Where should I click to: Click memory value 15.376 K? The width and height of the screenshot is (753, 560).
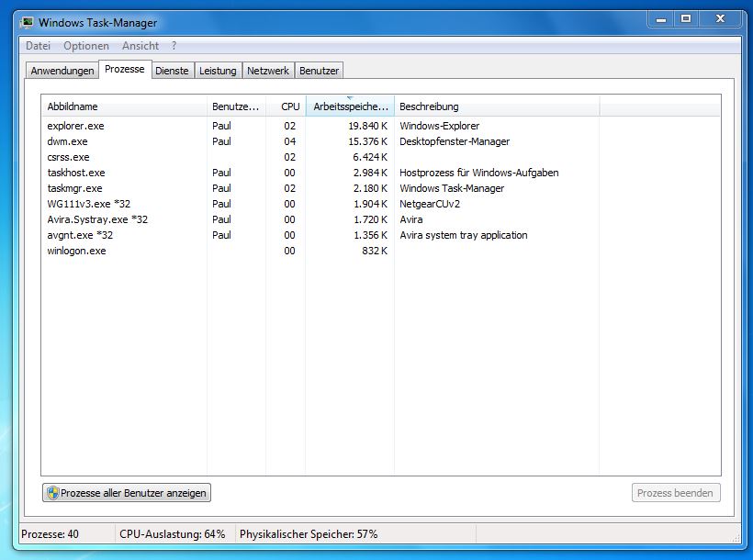point(368,141)
